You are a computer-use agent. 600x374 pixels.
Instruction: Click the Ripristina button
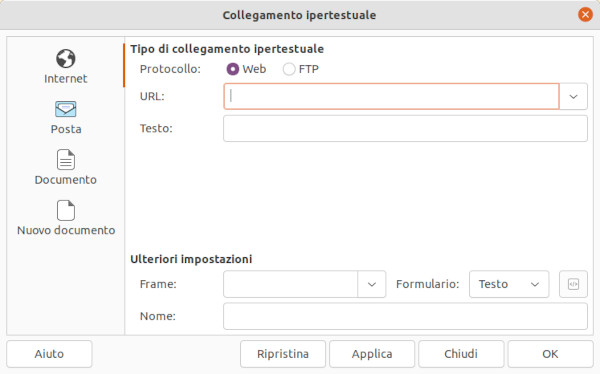283,354
